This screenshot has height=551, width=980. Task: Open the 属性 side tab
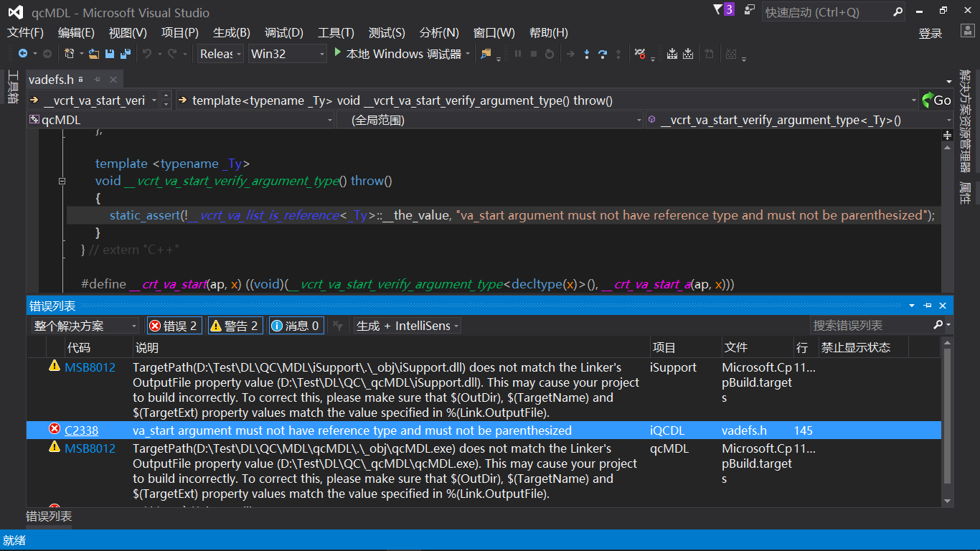coord(966,193)
